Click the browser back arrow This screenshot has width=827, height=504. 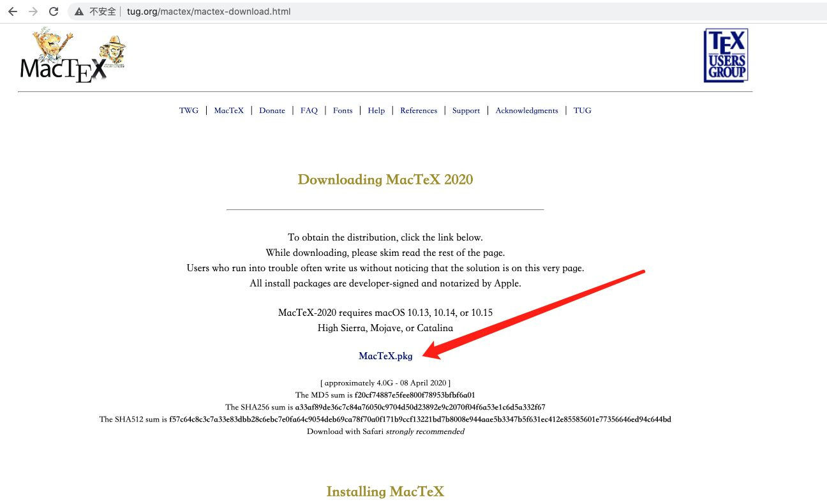click(13, 11)
